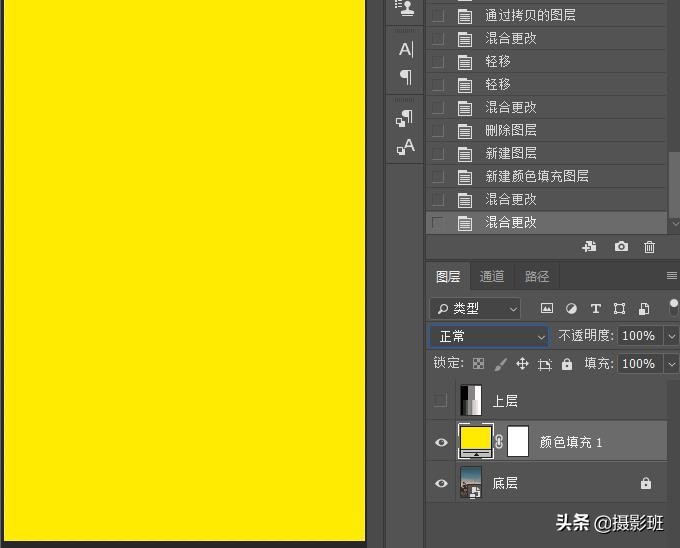
Task: Lock artboard nesting icon
Action: (x=545, y=364)
